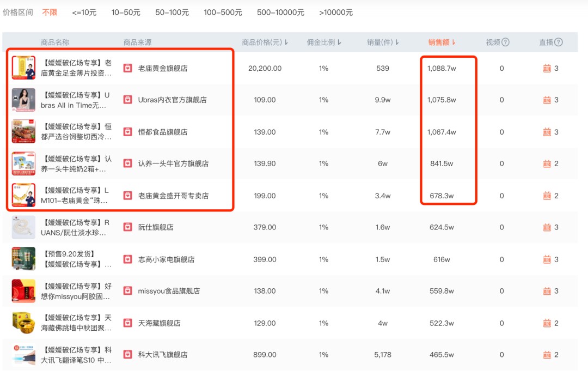Visit store 恒都食品旗舰店
588x376 pixels.
coord(163,132)
